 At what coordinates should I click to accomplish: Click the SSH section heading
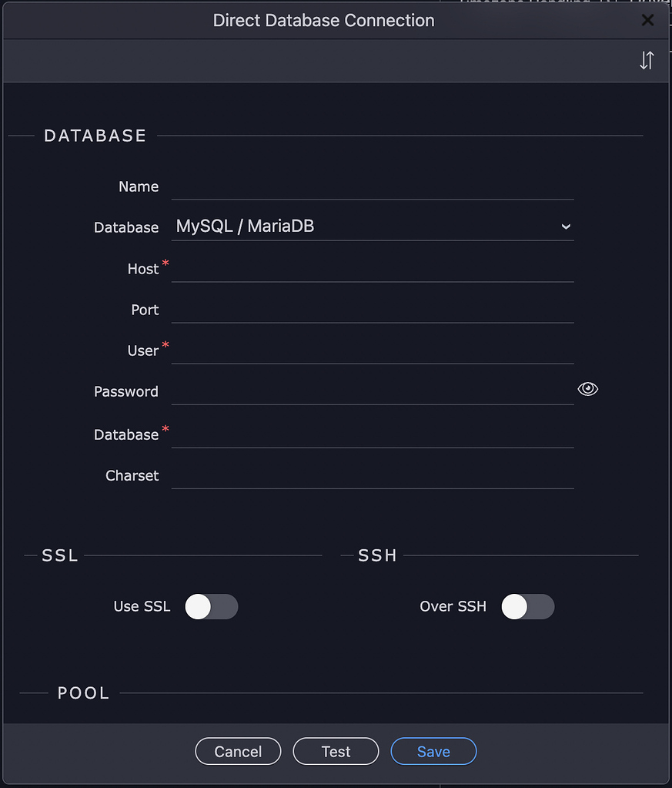click(377, 555)
